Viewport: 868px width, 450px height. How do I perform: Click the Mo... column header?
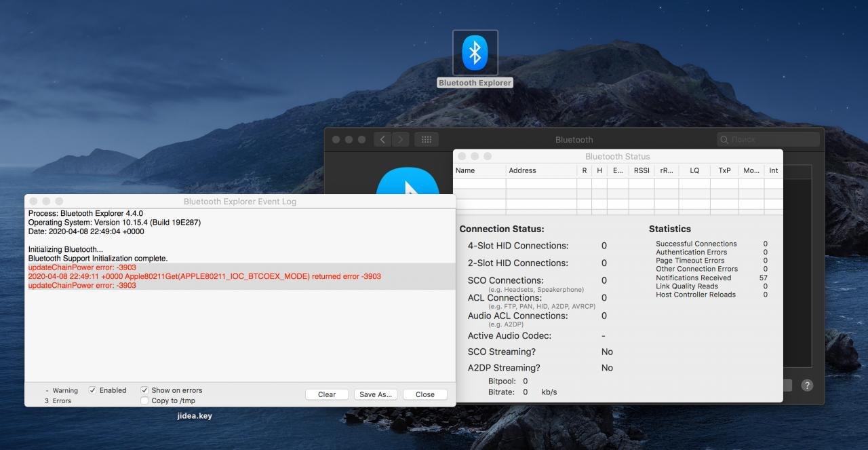point(751,170)
